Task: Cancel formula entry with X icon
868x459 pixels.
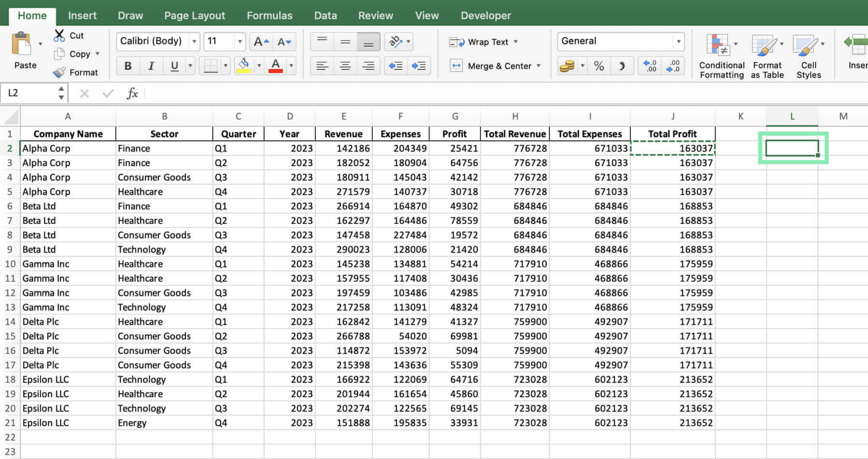Action: coord(84,93)
